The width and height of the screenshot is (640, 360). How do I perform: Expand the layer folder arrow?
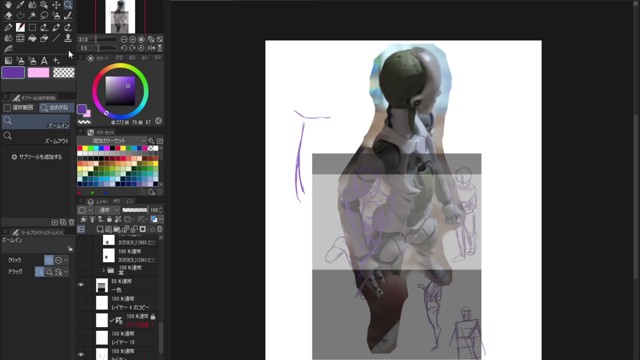[x=104, y=270]
